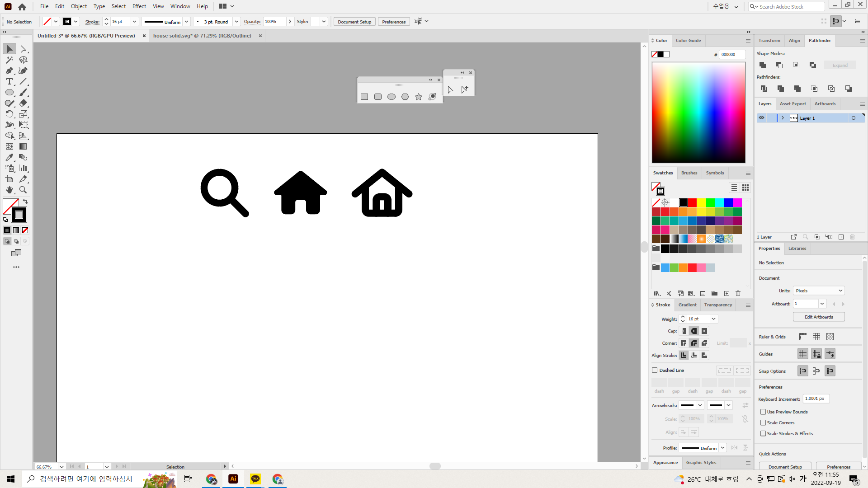Select the Line Segment tool
Screen dimensions: 868x488
tap(24, 81)
